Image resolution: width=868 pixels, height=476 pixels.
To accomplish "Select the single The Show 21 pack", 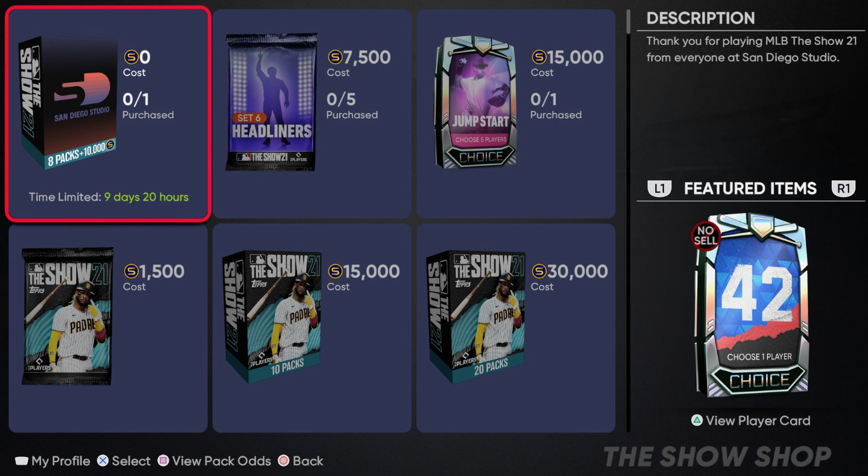I will point(108,328).
